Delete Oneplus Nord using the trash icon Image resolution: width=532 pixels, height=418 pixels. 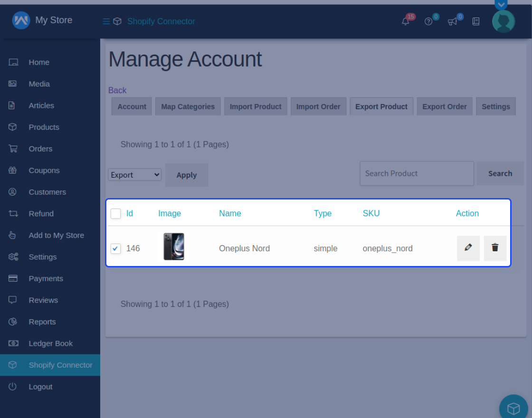pos(495,248)
